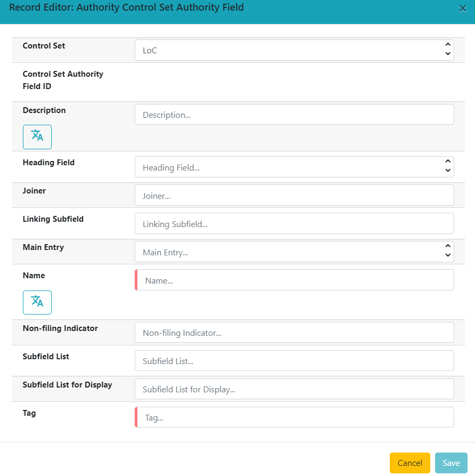Focus the Description text field
The width and height of the screenshot is (475, 476).
pyautogui.click(x=294, y=115)
